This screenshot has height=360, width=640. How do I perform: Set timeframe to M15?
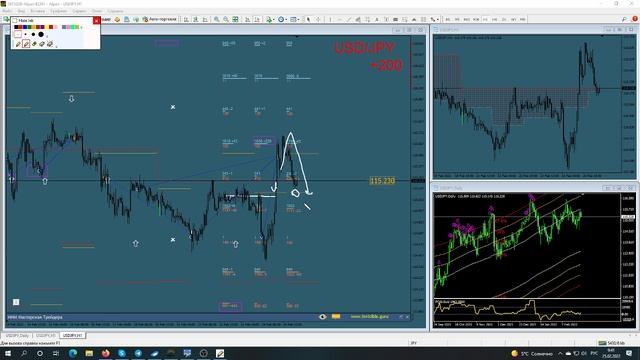(467, 19)
